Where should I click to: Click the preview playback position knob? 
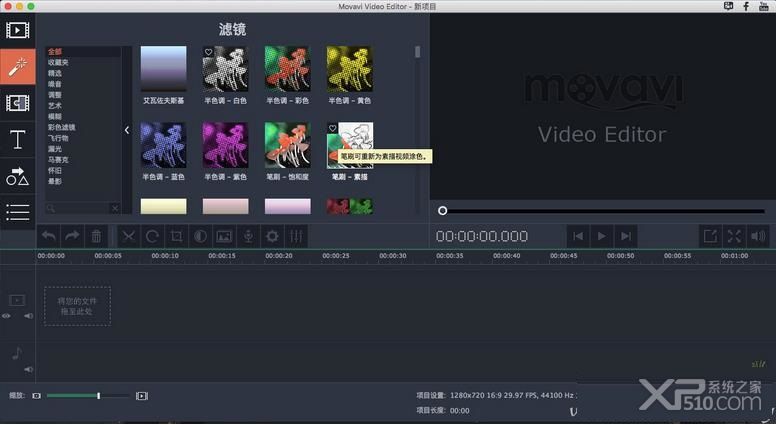[x=442, y=211]
